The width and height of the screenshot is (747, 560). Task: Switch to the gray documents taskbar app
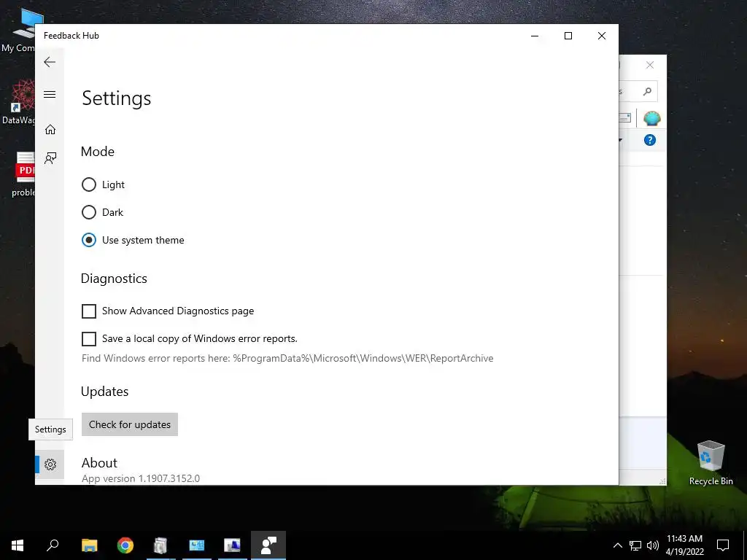(x=160, y=545)
